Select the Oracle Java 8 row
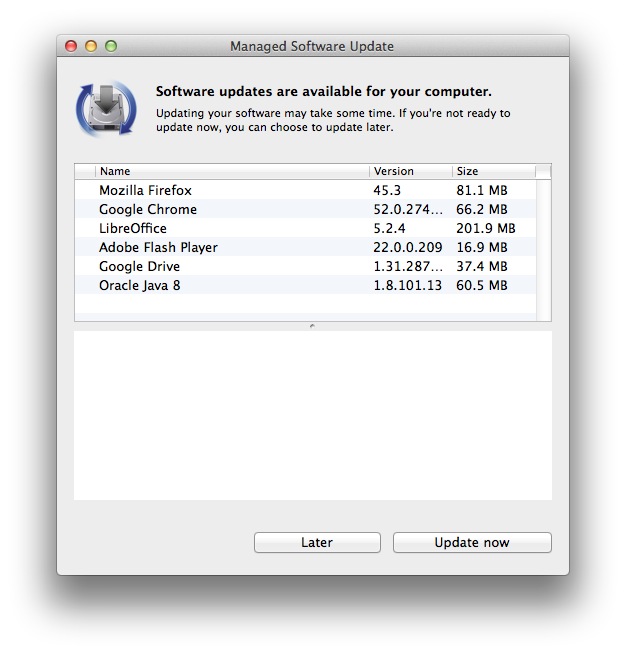 305,285
